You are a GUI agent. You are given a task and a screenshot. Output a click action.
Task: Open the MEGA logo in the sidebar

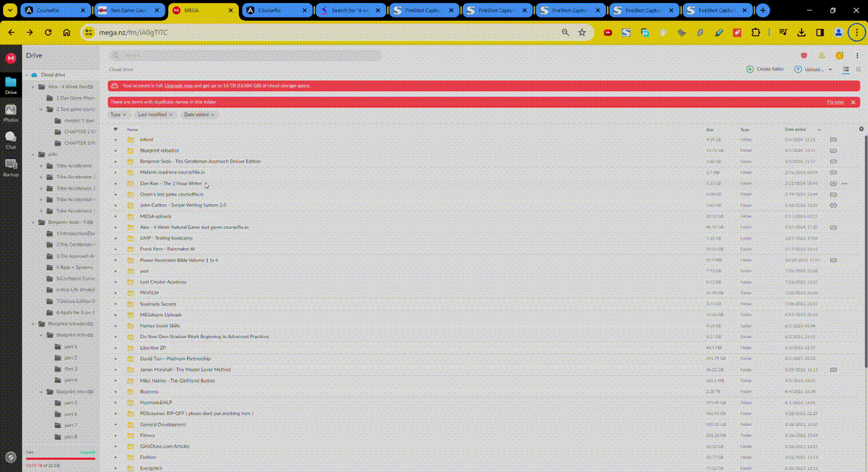pyautogui.click(x=10, y=58)
